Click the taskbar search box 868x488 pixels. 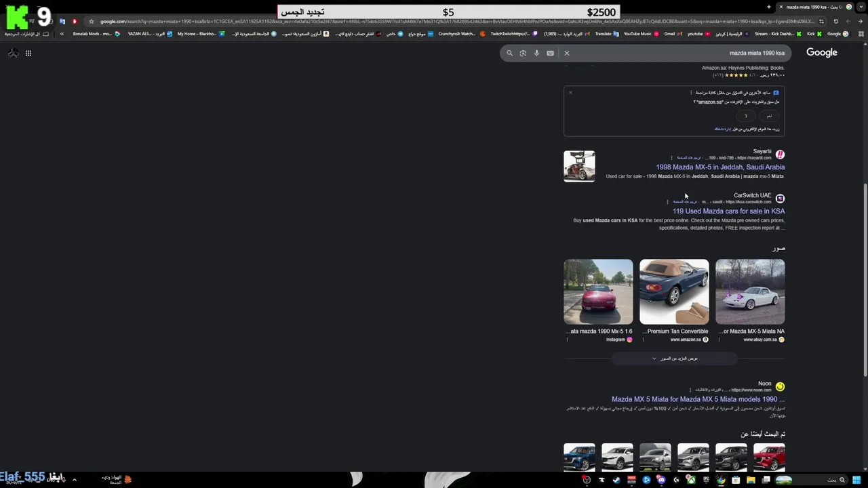tap(811, 480)
